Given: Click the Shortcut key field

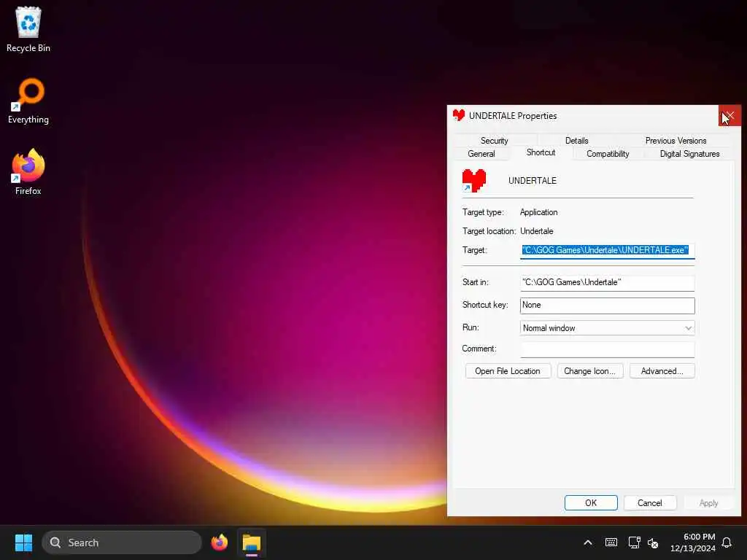Looking at the screenshot, I should coord(608,306).
